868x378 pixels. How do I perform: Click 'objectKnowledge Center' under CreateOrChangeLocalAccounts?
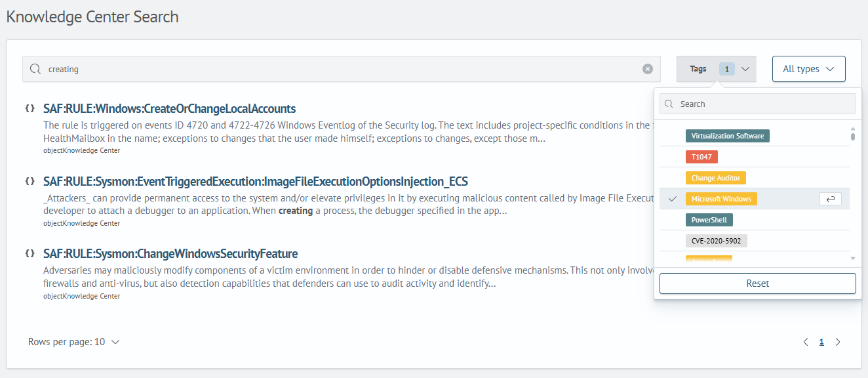[82, 150]
